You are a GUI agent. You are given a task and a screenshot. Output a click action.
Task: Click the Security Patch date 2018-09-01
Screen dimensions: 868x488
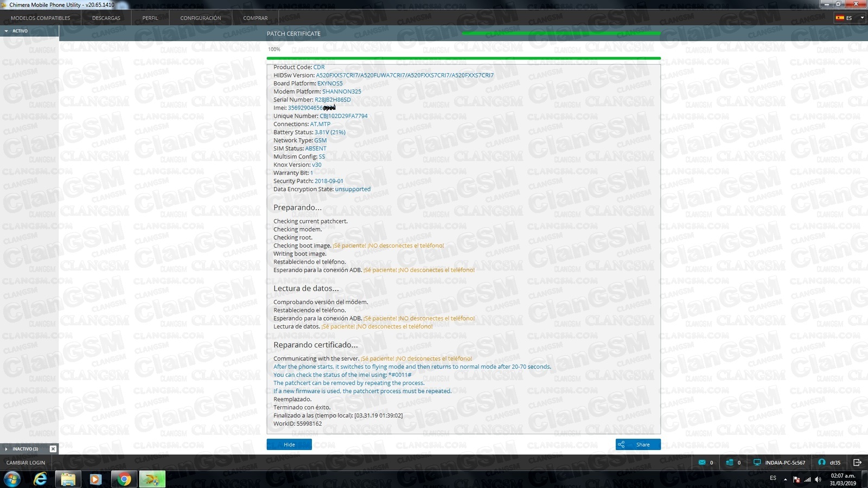(x=329, y=181)
